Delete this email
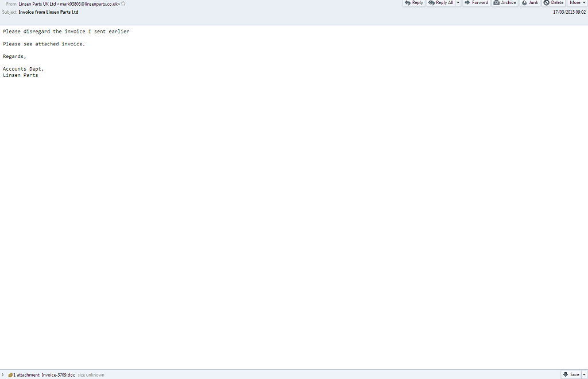This screenshot has height=379, width=588. pos(554,3)
